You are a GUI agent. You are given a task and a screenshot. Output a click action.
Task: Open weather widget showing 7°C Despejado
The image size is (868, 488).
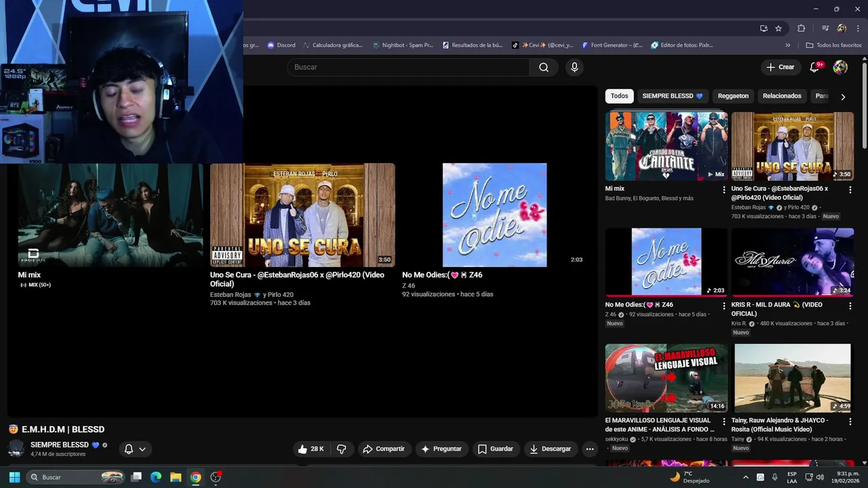pyautogui.click(x=690, y=477)
